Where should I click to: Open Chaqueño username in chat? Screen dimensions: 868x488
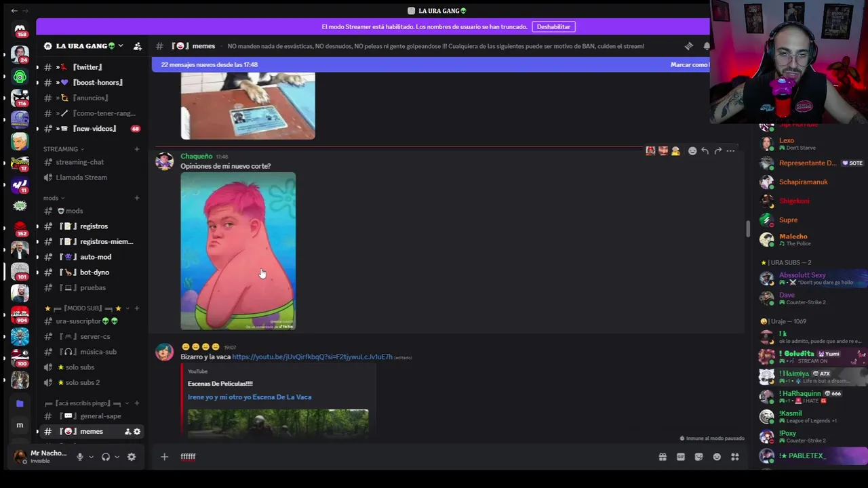click(x=196, y=157)
